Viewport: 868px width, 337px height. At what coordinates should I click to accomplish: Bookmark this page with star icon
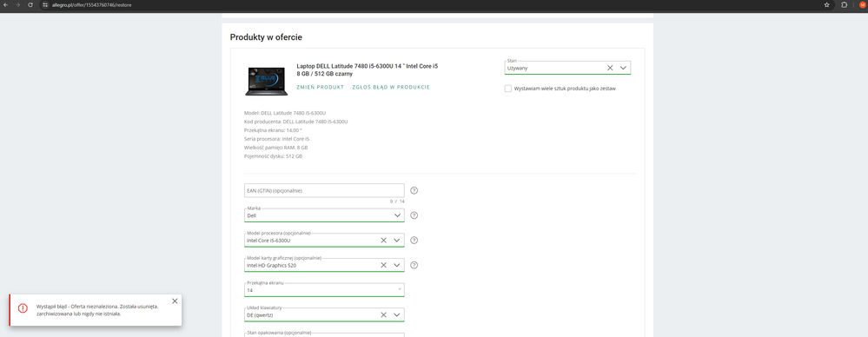(826, 4)
